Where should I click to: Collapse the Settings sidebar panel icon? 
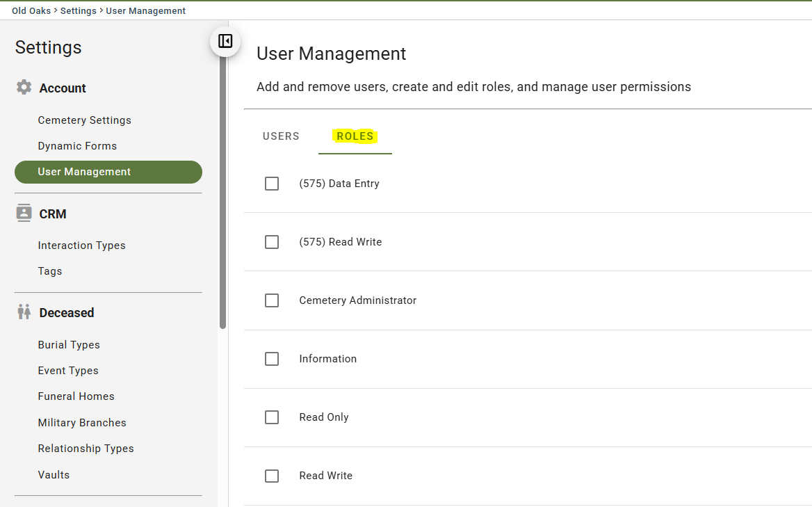coord(225,42)
